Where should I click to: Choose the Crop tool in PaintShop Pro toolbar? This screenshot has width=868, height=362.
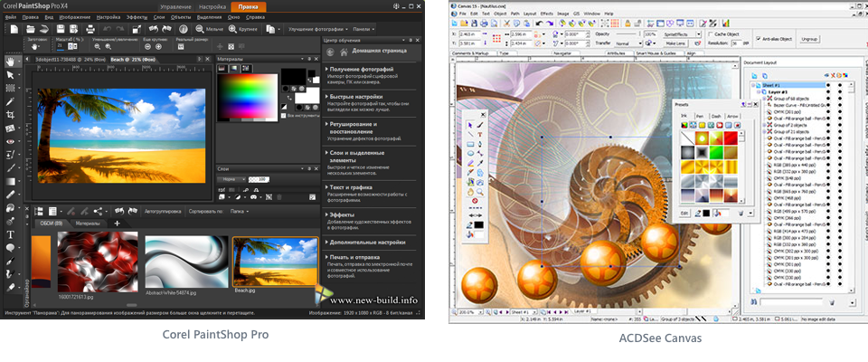point(10,115)
